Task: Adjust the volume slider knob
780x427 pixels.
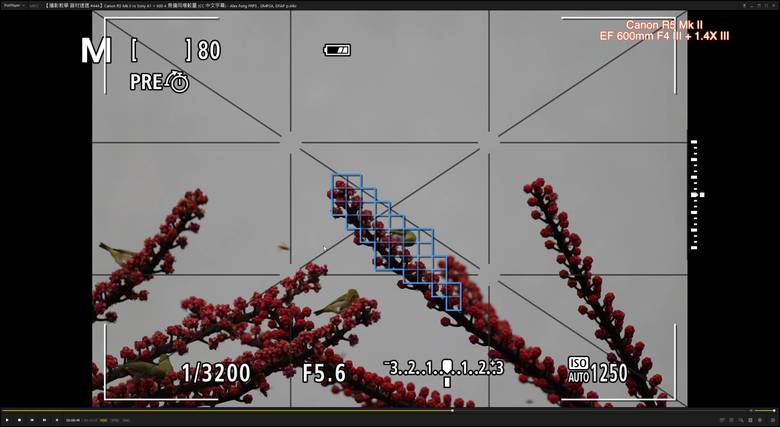Action: (x=775, y=411)
